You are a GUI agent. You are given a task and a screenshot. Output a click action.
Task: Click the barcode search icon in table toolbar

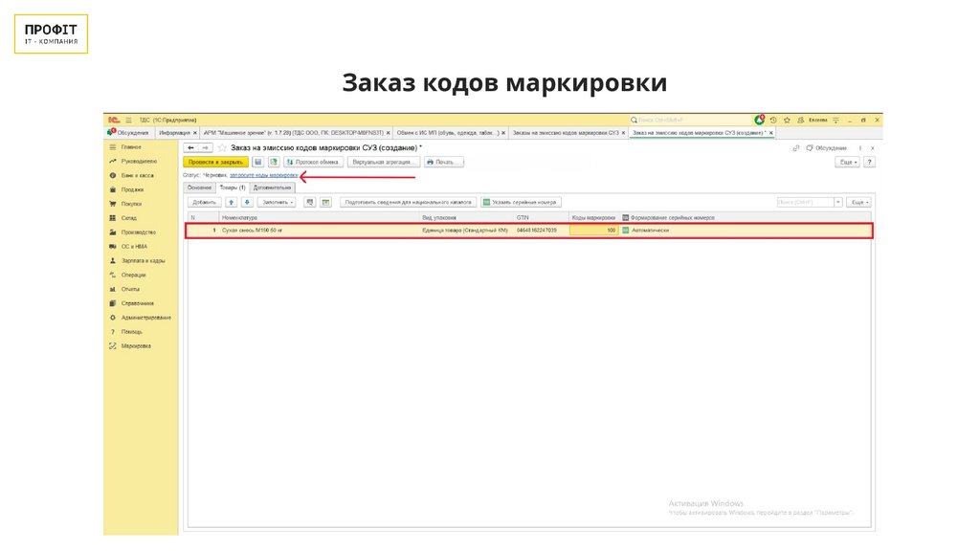coord(309,203)
